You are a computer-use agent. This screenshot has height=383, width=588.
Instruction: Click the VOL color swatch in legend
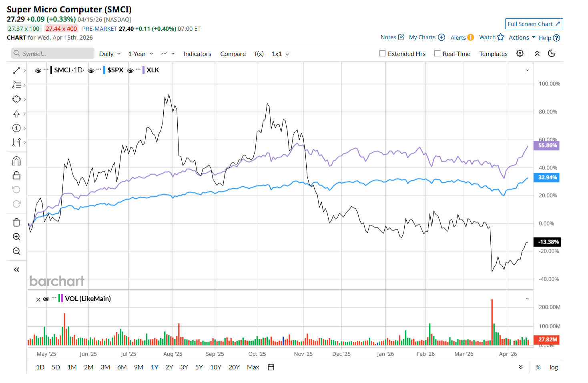(x=61, y=299)
